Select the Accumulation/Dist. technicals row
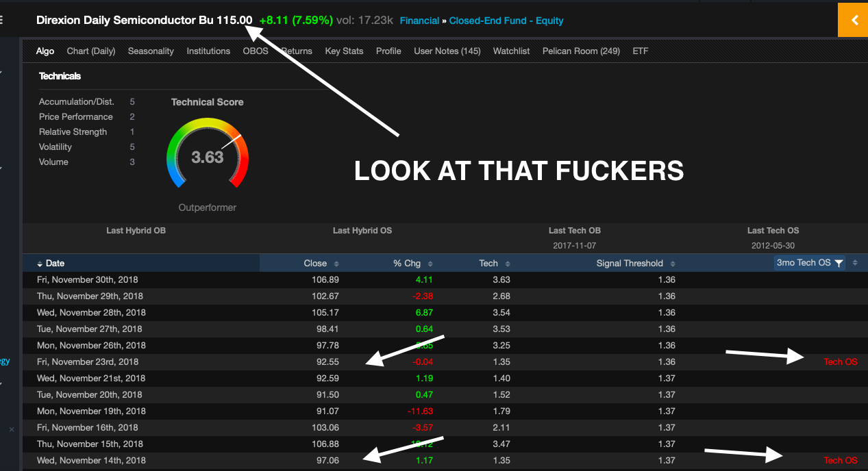Screen dimensions: 868x471 click(87, 101)
